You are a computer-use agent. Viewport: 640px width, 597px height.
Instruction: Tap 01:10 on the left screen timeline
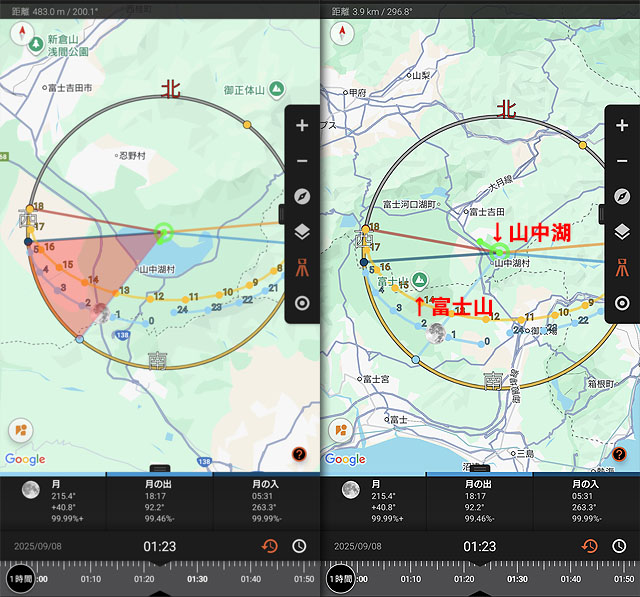[91, 579]
